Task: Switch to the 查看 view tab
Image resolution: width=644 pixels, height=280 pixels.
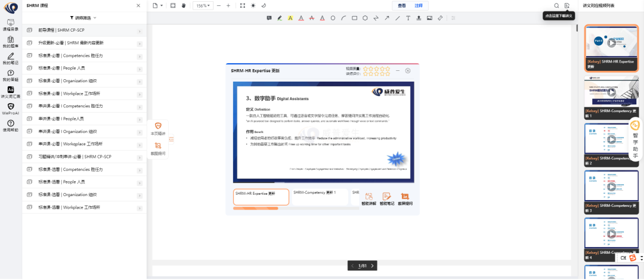Action: point(402,6)
